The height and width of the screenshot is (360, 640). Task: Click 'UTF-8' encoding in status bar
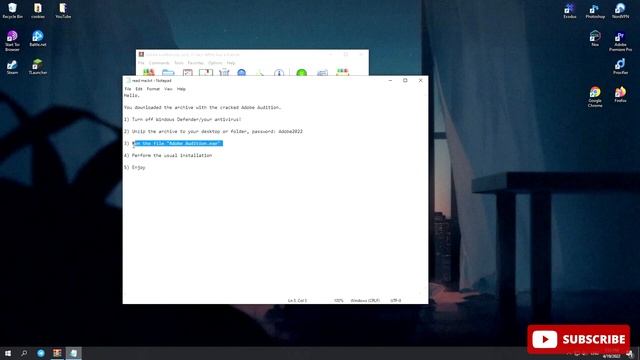click(x=396, y=300)
